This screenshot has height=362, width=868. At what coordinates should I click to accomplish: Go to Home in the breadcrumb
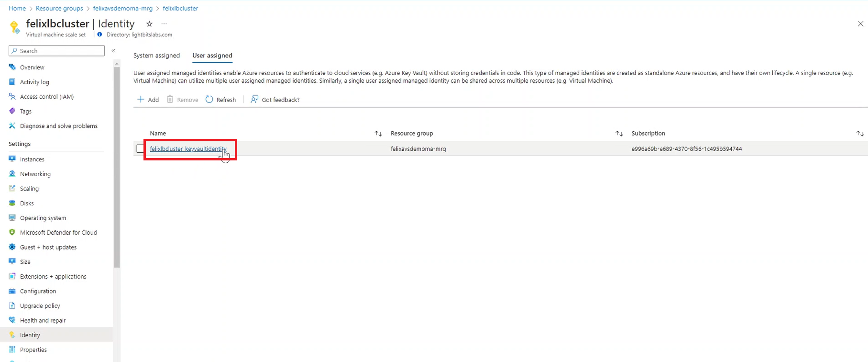click(17, 8)
